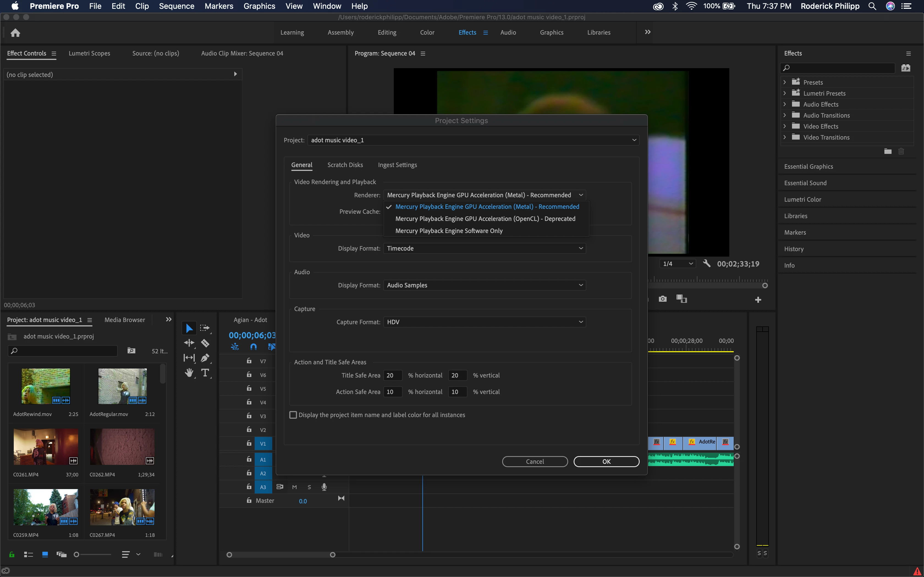
Task: Toggle lock on track V7
Action: tap(249, 361)
